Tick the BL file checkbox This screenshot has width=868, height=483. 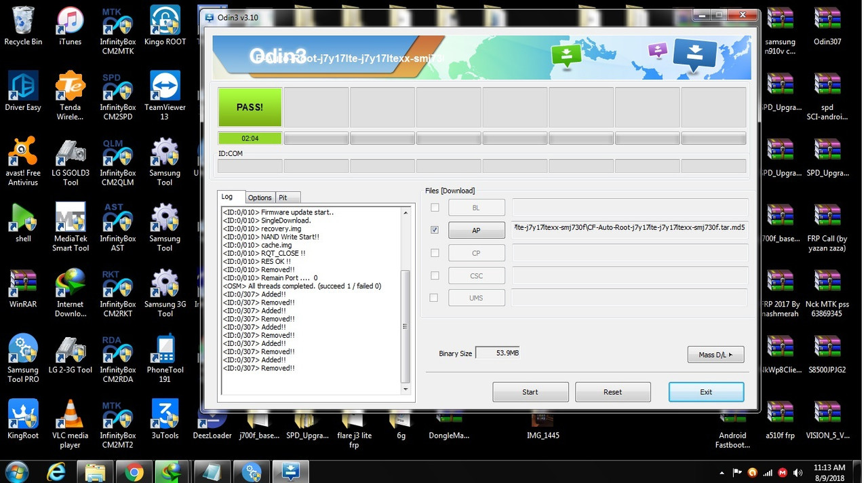pos(435,207)
